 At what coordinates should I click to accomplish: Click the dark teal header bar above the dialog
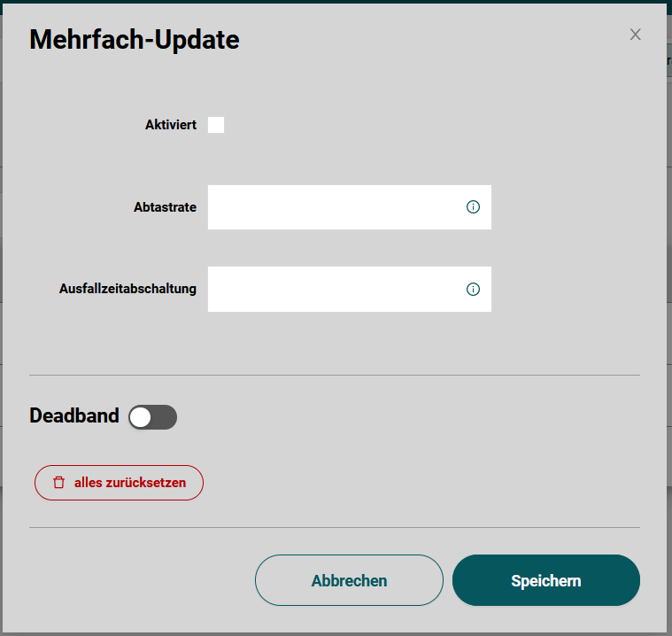tap(336, 1)
